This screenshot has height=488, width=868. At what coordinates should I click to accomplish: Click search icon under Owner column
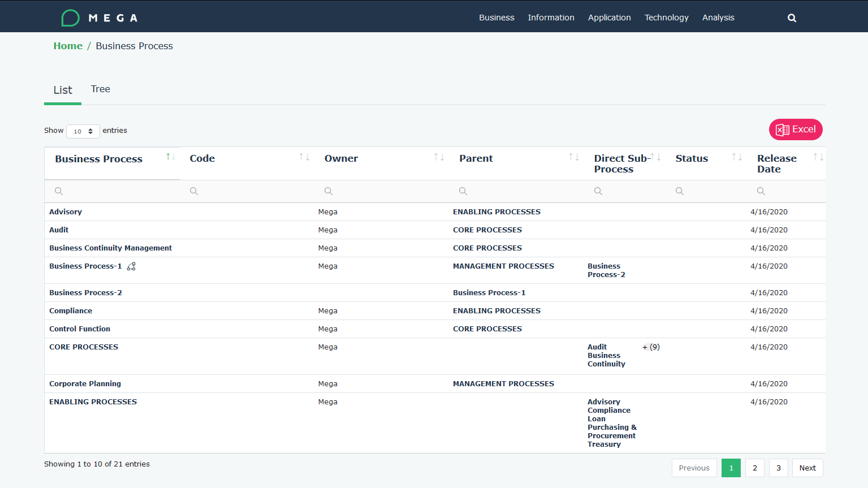pyautogui.click(x=329, y=191)
